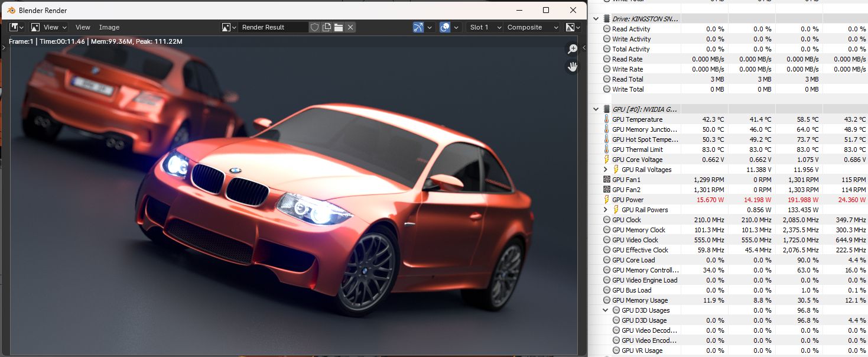
Task: Click the Write Activity circle icon
Action: tap(607, 39)
